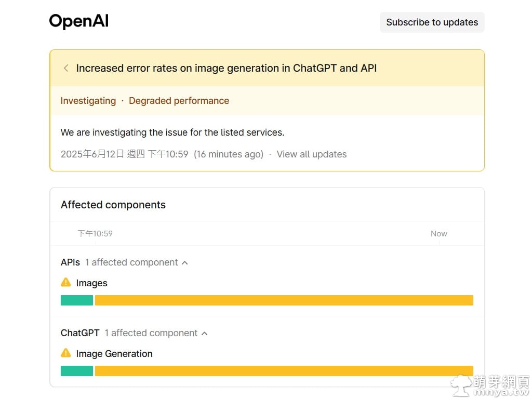Click the green segment of Image Generation bar
This screenshot has width=532, height=399.
(x=77, y=371)
